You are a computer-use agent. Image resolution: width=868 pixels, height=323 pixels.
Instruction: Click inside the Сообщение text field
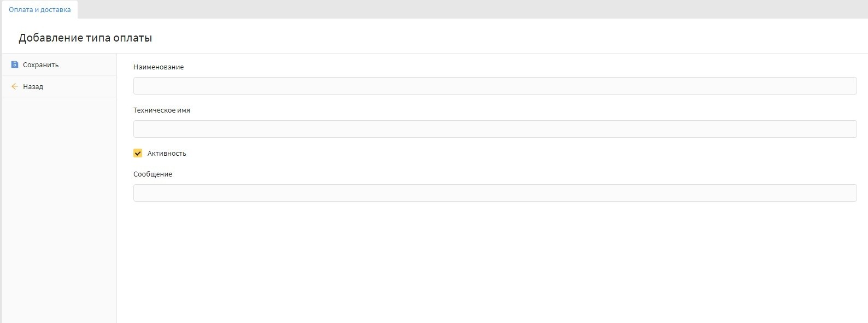click(x=495, y=193)
